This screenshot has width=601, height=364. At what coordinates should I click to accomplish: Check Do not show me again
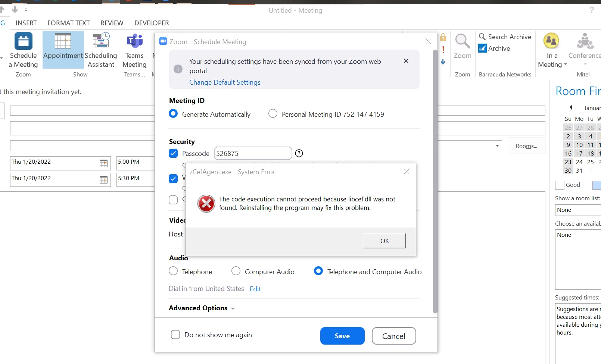[x=175, y=335]
